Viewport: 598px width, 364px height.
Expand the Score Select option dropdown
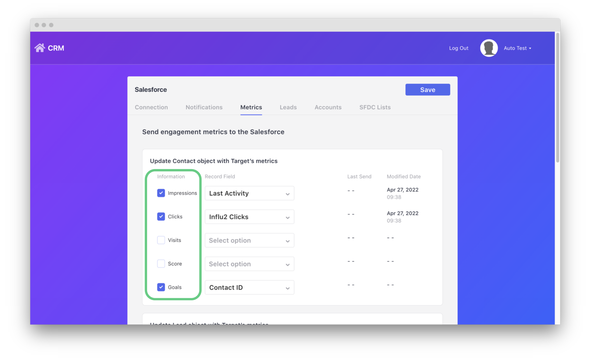click(249, 264)
